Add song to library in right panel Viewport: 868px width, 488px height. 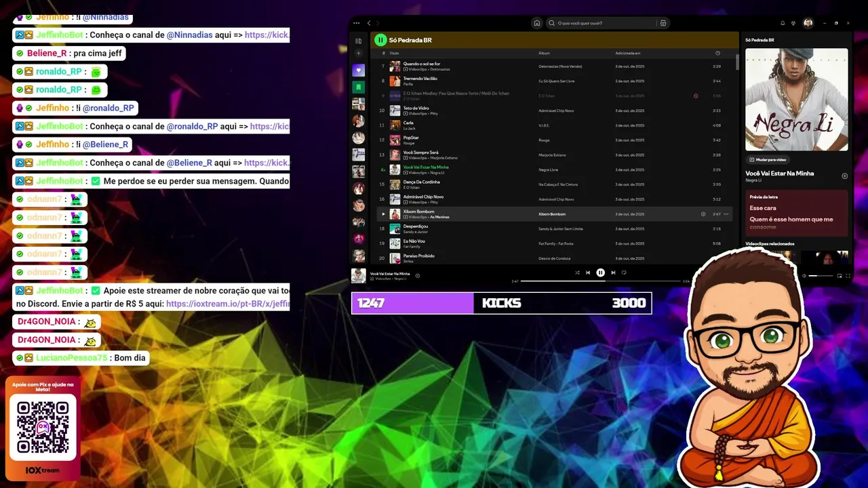844,176
